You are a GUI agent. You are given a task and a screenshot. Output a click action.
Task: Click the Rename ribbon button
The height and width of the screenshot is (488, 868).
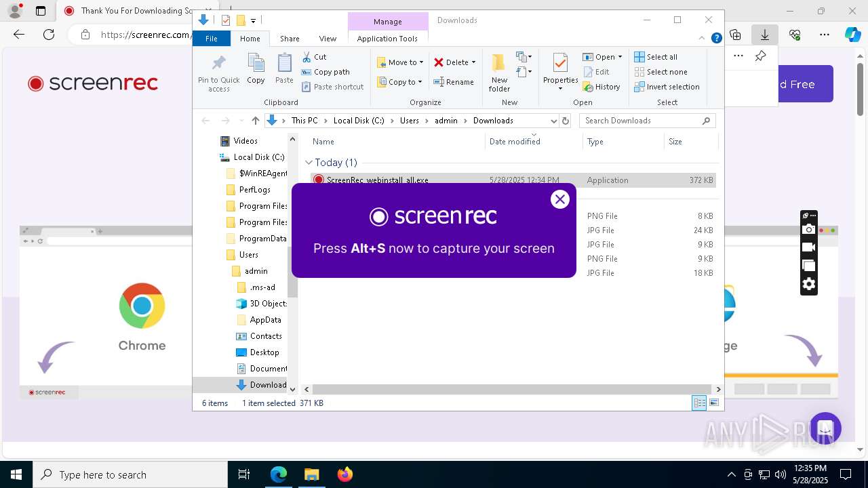click(454, 82)
